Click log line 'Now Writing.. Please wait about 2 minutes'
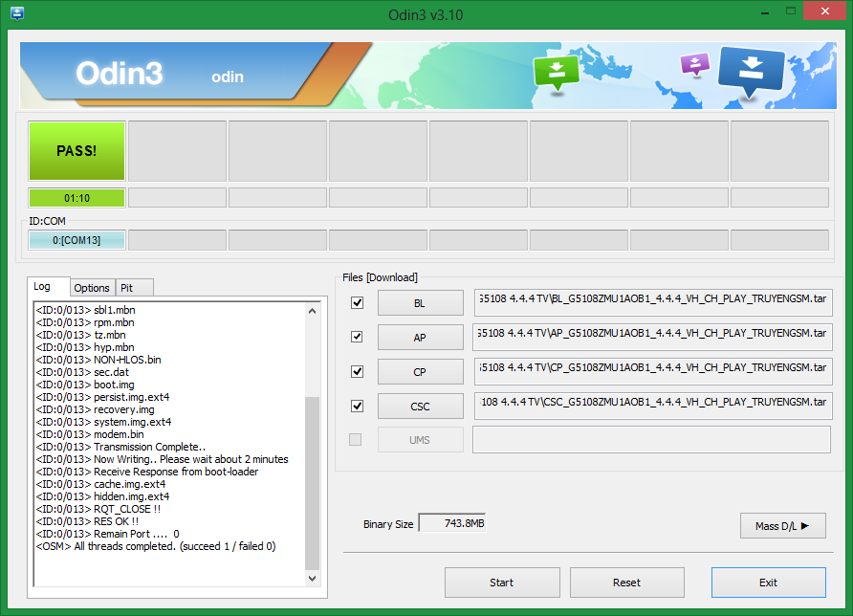Screen dimensions: 853x616 [x=163, y=459]
